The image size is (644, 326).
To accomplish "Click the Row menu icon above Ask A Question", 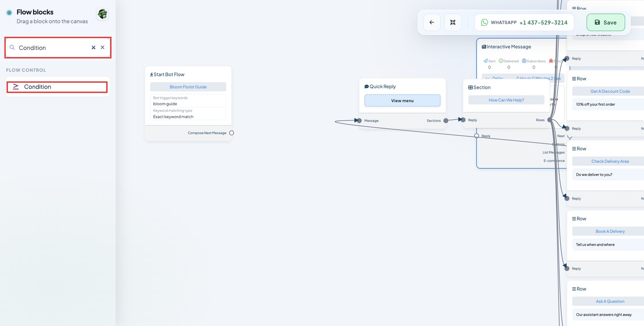I will [x=574, y=289].
